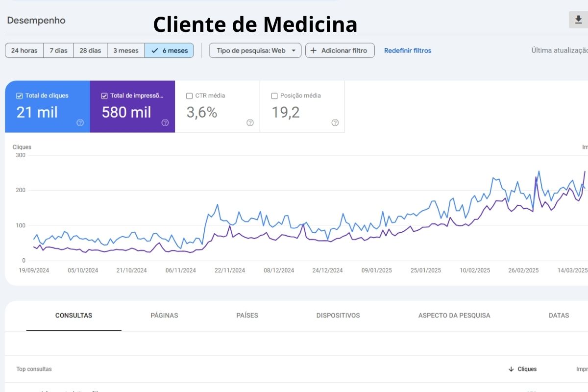This screenshot has width=588, height=392.
Task: Open the Adicionar filtro menu
Action: tap(340, 50)
